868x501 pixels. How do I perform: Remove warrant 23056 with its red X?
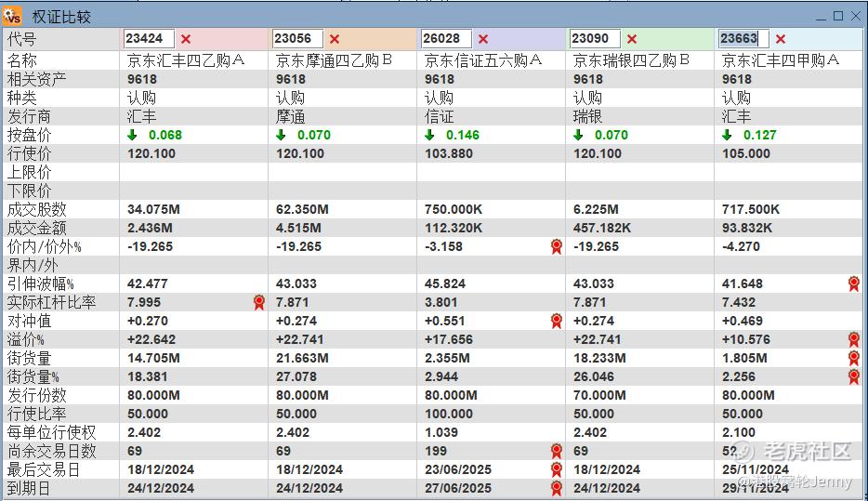[x=335, y=39]
